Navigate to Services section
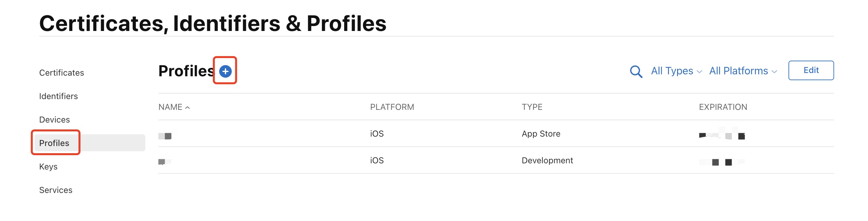This screenshot has width=868, height=221. point(56,190)
